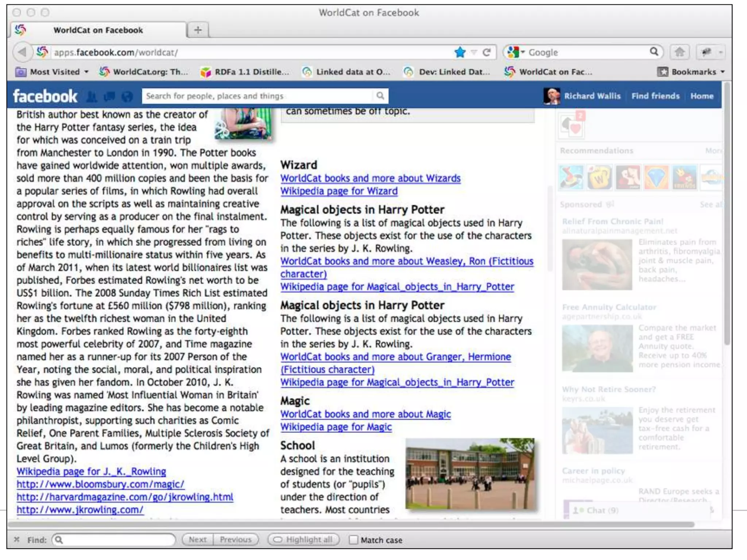Open the extension icon's dropdown arrow

tap(720, 52)
